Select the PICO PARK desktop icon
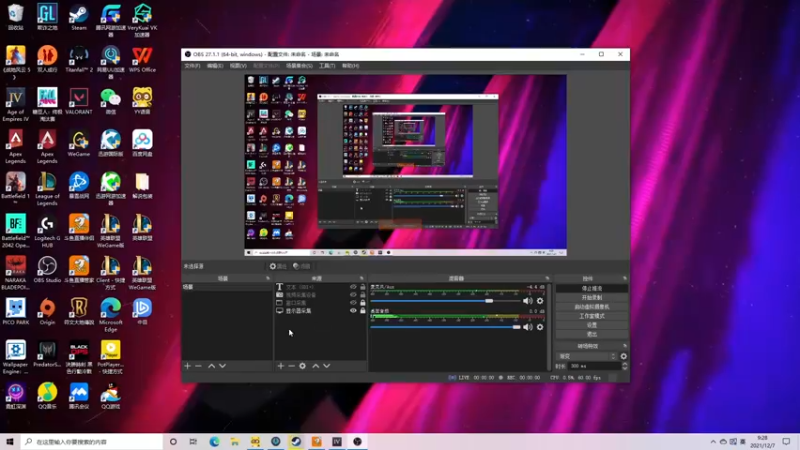This screenshot has width=800, height=450. point(15,311)
